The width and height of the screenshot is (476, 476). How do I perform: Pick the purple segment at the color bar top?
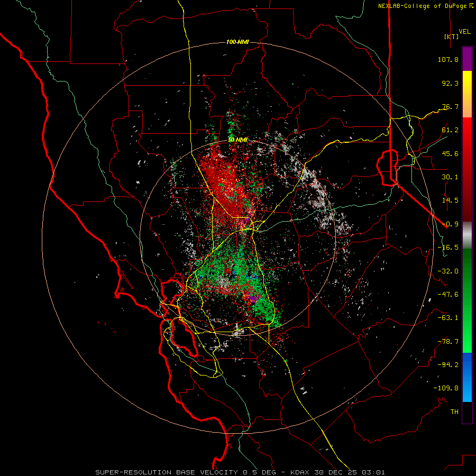coord(467,59)
